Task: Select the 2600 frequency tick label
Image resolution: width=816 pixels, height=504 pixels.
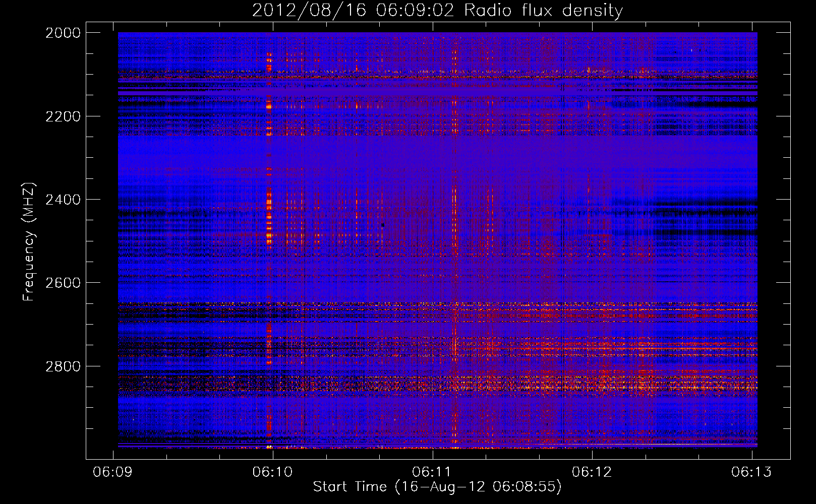Action: (x=63, y=283)
